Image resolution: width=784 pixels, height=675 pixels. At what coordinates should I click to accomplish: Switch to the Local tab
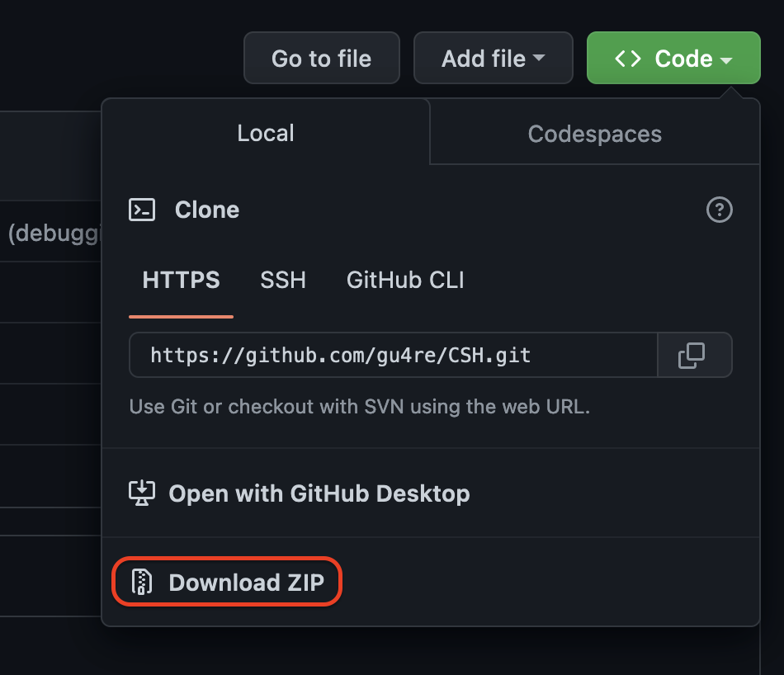pyautogui.click(x=266, y=133)
